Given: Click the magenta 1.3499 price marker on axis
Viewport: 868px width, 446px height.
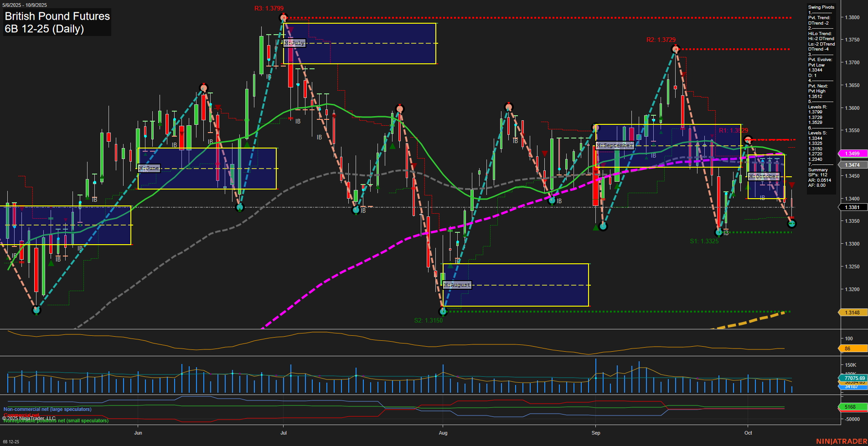Looking at the screenshot, I should click(x=852, y=154).
